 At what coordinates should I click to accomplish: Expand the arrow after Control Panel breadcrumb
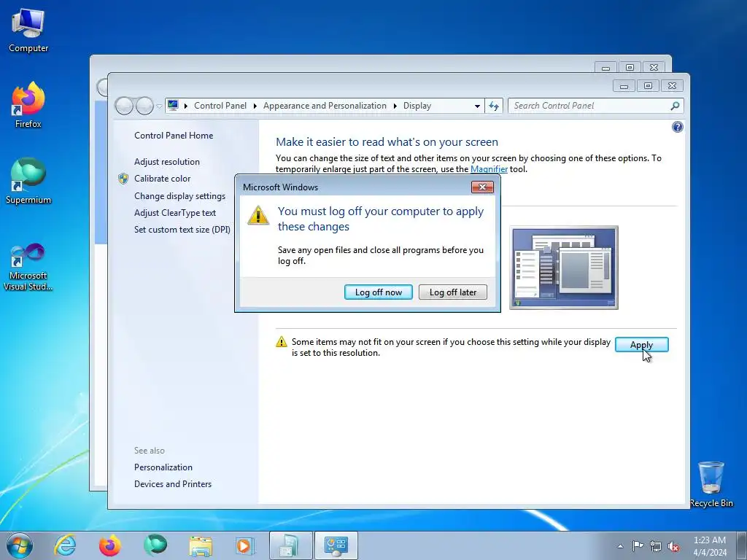click(255, 106)
